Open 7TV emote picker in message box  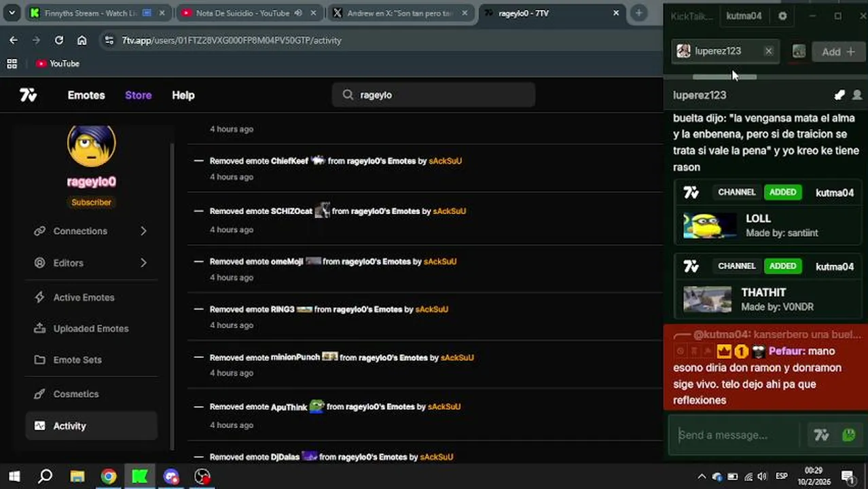tap(821, 435)
